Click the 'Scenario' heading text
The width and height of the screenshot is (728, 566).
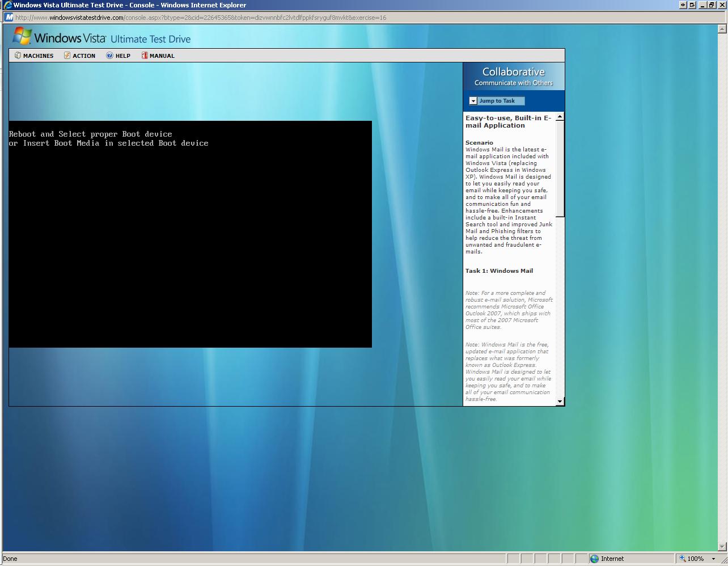tap(479, 143)
